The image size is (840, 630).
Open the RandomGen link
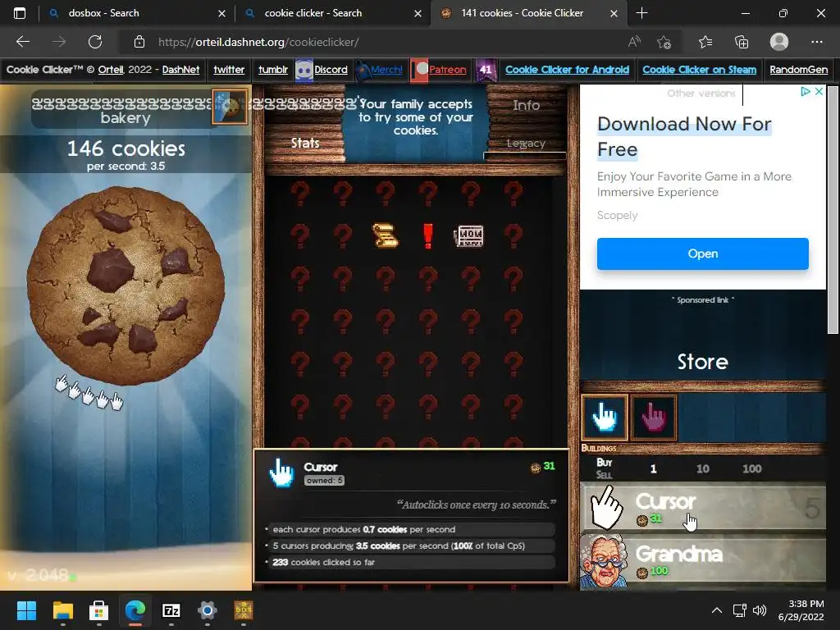(x=798, y=70)
